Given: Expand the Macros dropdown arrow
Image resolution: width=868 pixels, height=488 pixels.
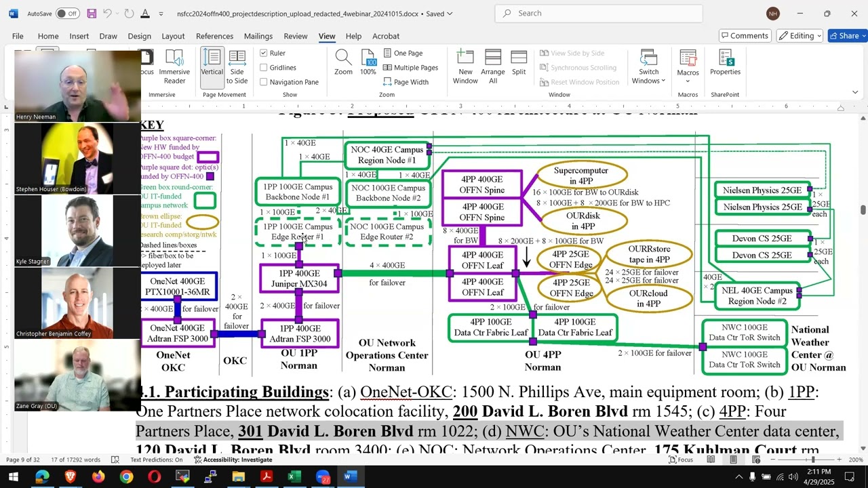Looking at the screenshot, I should tap(688, 81).
